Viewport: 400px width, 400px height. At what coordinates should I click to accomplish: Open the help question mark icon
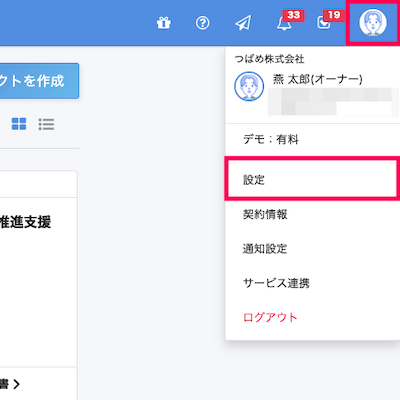[x=203, y=23]
